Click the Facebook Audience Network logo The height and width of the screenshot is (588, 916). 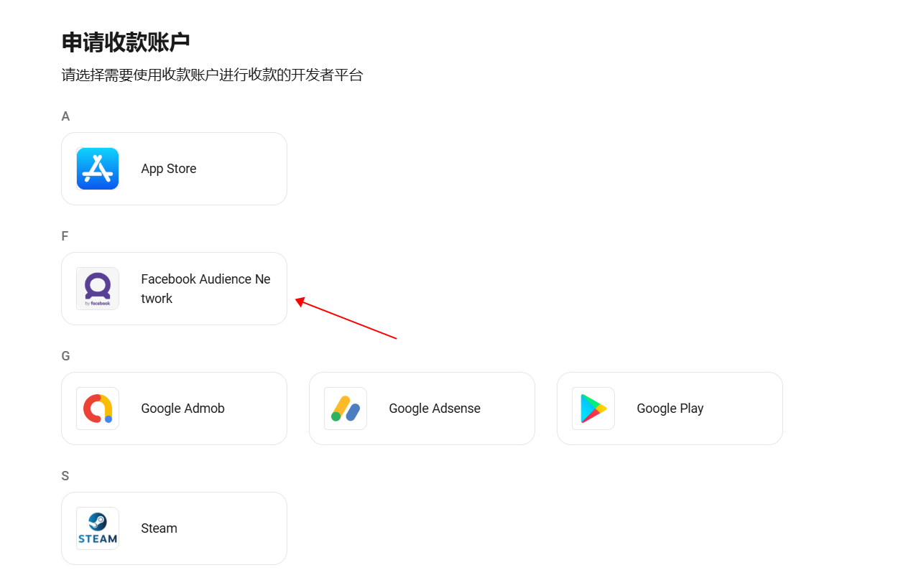coord(98,289)
